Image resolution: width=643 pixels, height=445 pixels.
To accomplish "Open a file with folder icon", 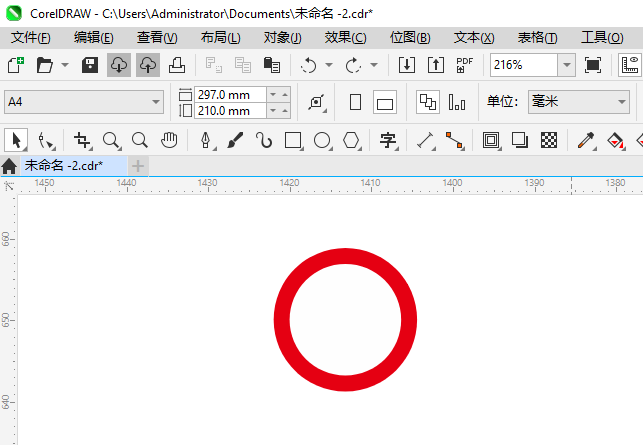I will tap(44, 65).
